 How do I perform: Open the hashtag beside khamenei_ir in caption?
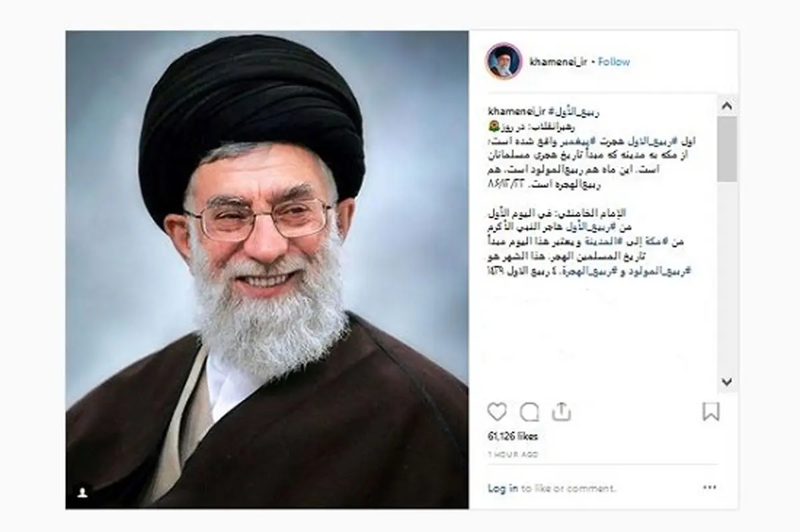point(571,110)
